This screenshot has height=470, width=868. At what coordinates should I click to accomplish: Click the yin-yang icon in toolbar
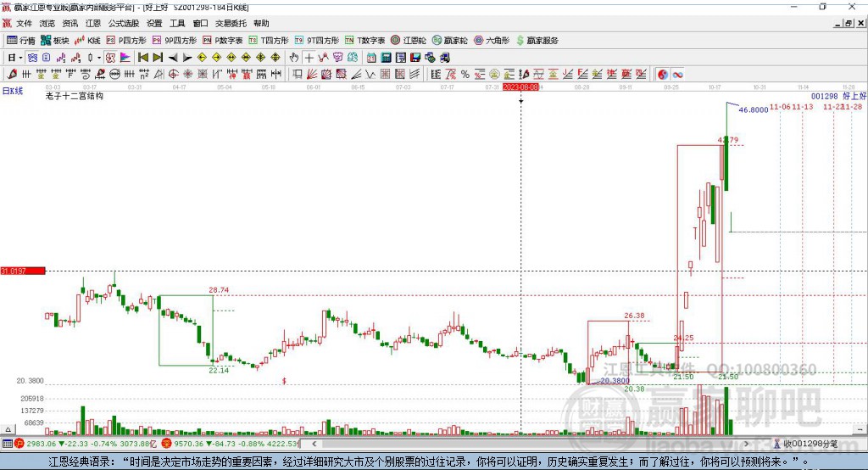662,75
